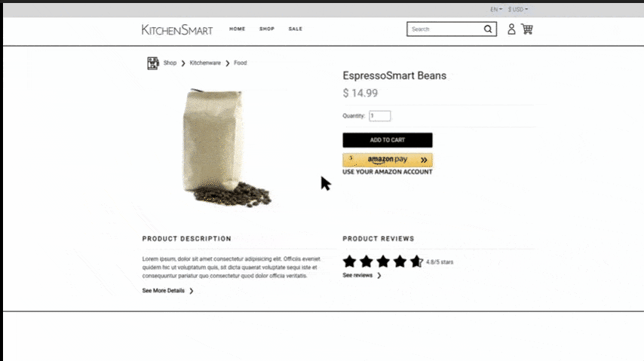Click the Quantity input field
644x361 pixels.
pyautogui.click(x=379, y=116)
